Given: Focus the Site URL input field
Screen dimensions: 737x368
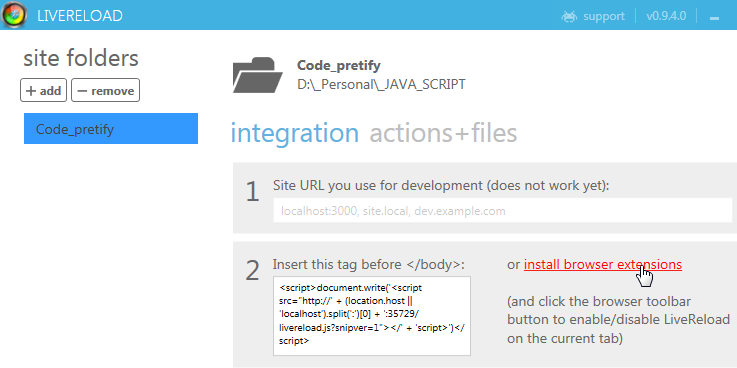Looking at the screenshot, I should click(502, 211).
